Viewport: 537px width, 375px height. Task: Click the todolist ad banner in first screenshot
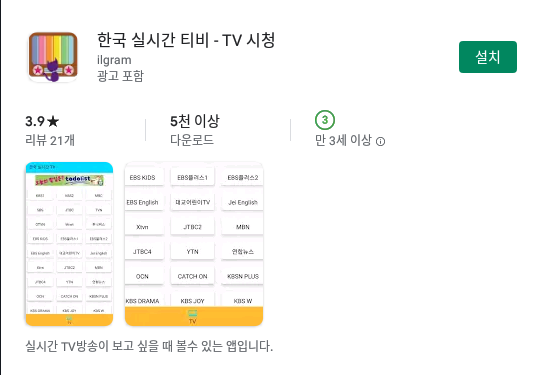pos(69,180)
